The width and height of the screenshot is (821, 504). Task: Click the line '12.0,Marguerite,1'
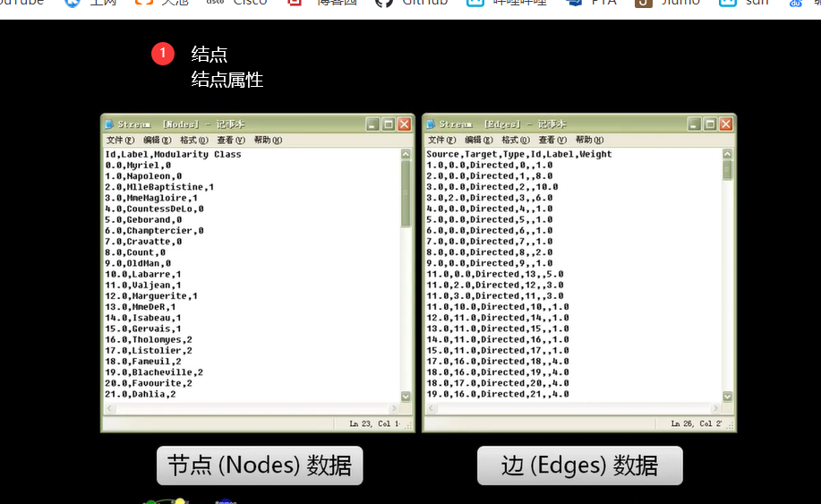[x=151, y=296]
